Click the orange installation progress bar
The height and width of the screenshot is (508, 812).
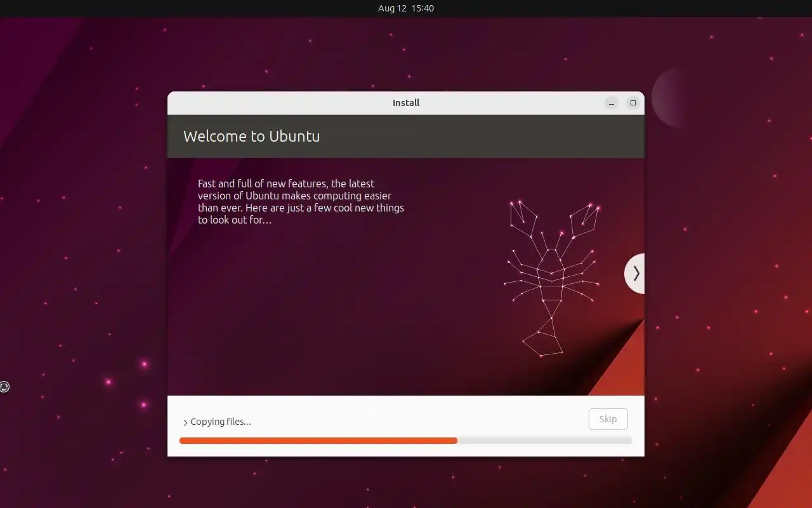tap(405, 440)
